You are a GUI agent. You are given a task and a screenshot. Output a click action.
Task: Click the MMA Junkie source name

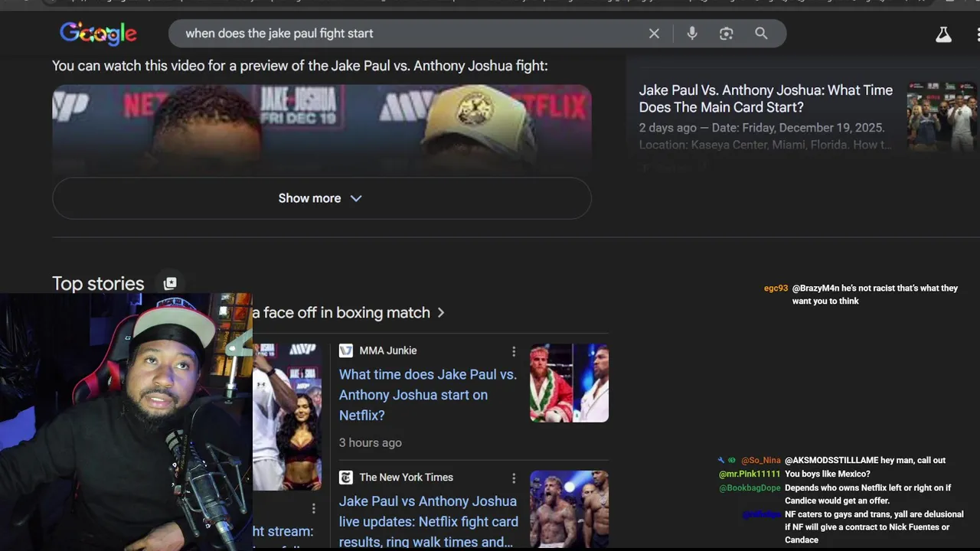[388, 350]
